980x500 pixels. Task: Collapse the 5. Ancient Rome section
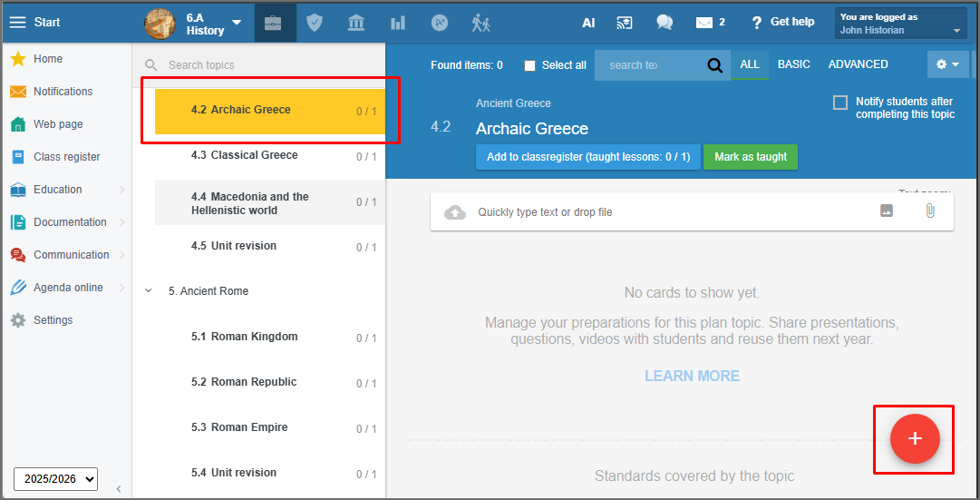(x=148, y=291)
